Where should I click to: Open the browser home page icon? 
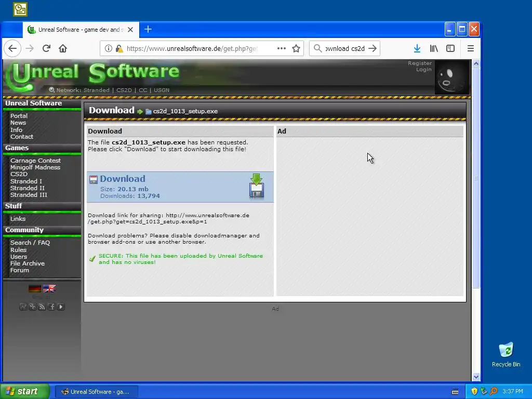[x=63, y=48]
